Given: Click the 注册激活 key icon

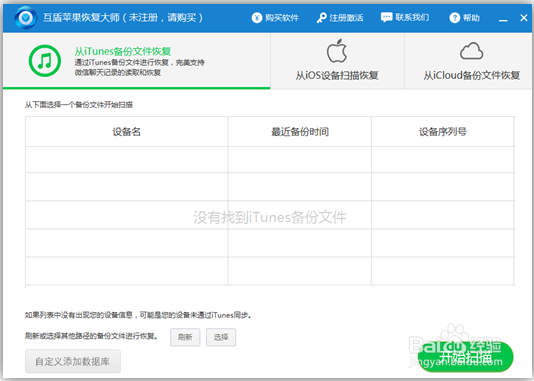Looking at the screenshot, I should tap(321, 18).
